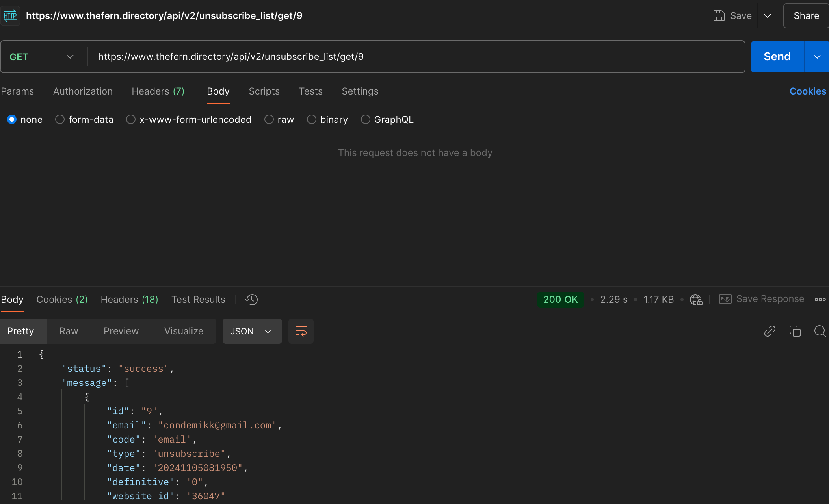Copy the response link with chain icon
The width and height of the screenshot is (829, 504).
click(770, 331)
